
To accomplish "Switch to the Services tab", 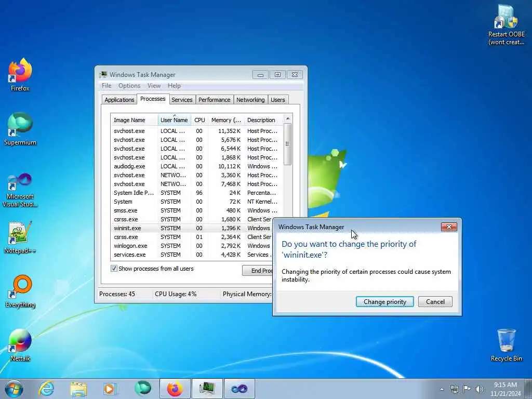I will tap(182, 100).
